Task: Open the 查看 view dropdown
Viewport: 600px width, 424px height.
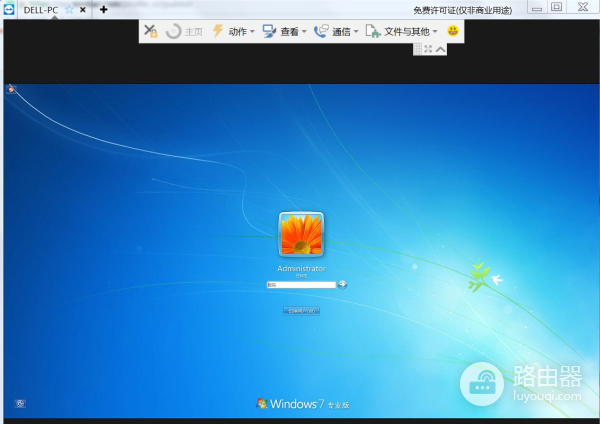Action: click(283, 31)
